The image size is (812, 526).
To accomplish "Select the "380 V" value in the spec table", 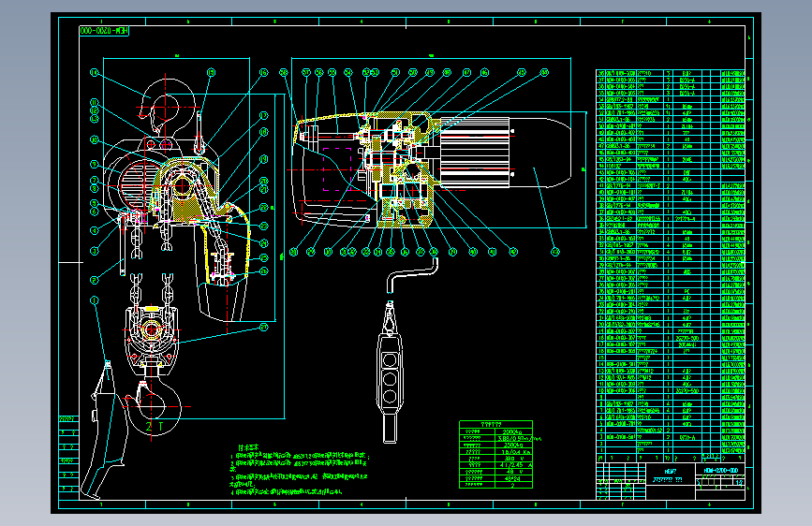I will click(514, 459).
